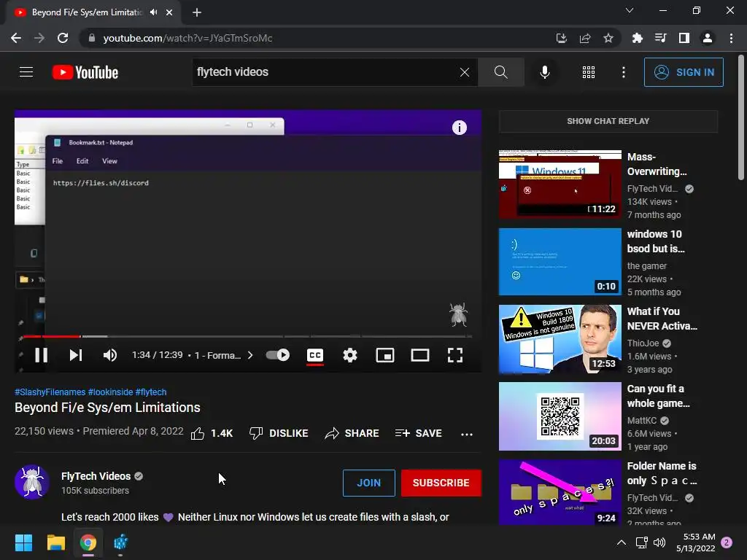The height and width of the screenshot is (560, 747).
Task: Click the JOIN membership button
Action: [368, 483]
